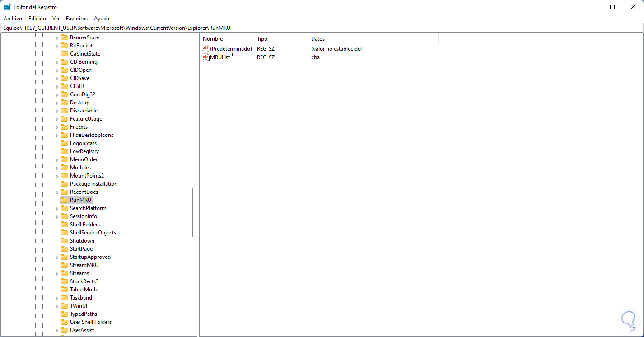Viewport: 644px width, 337px height.
Task: Click the Modules folder icon
Action: (x=64, y=168)
